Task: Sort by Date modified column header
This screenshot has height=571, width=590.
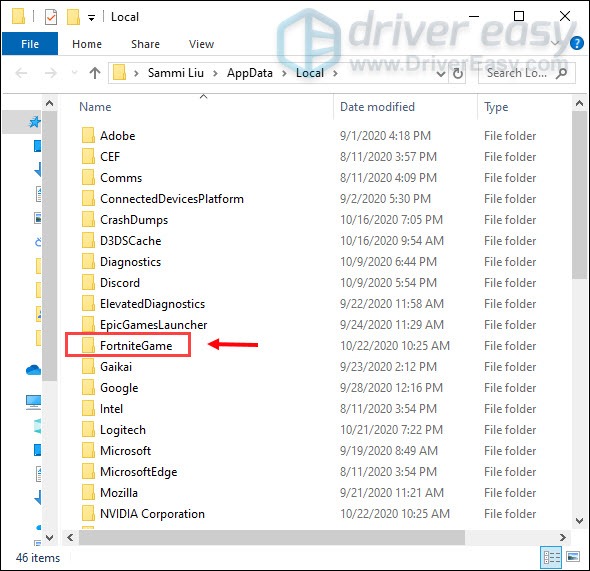Action: tap(377, 107)
